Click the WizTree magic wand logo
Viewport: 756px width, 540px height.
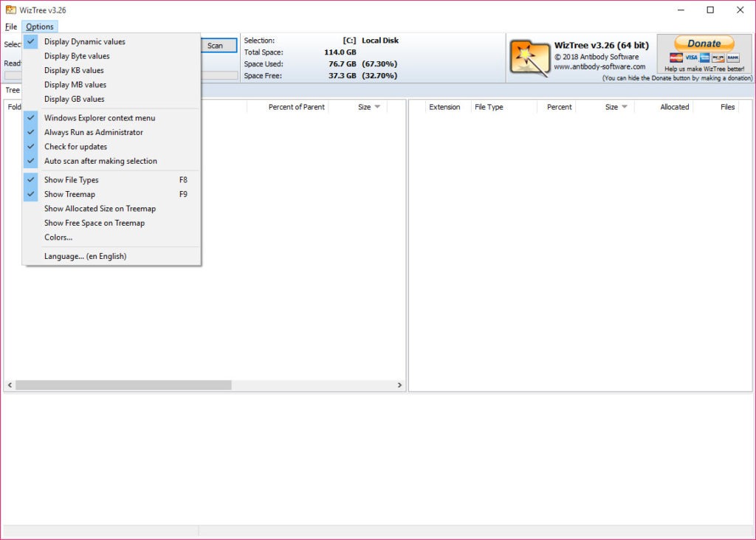click(x=529, y=58)
